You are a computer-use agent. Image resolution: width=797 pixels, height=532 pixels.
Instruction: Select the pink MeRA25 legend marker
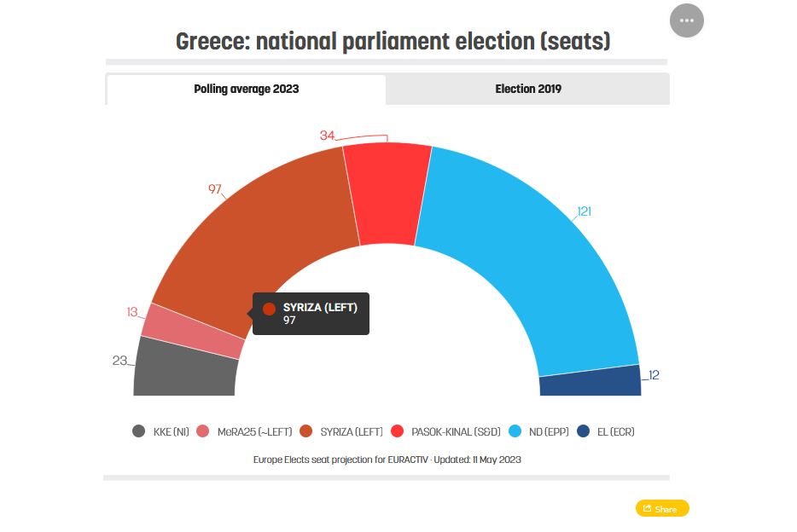202,431
